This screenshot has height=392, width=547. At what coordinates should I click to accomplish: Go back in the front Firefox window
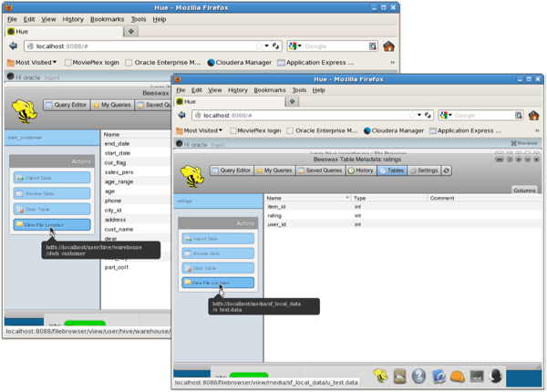[181, 115]
